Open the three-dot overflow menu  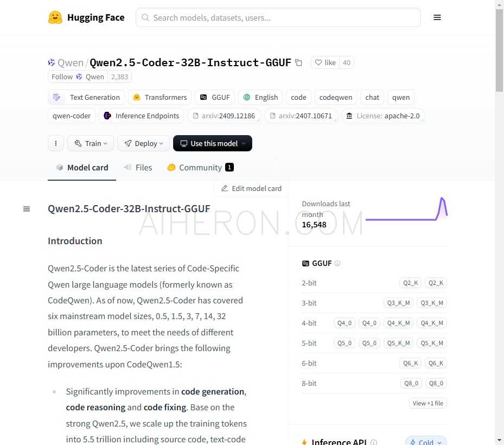pyautogui.click(x=56, y=143)
